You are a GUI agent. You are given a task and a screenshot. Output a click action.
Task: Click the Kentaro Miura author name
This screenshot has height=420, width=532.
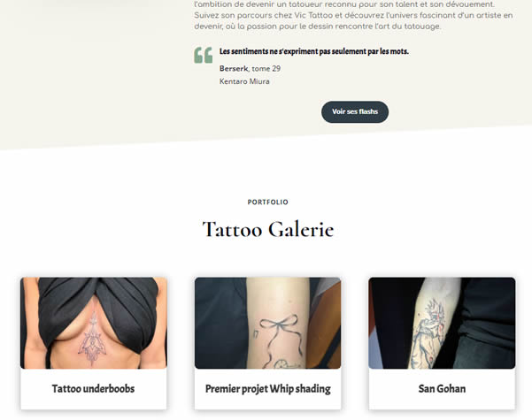[x=244, y=81]
